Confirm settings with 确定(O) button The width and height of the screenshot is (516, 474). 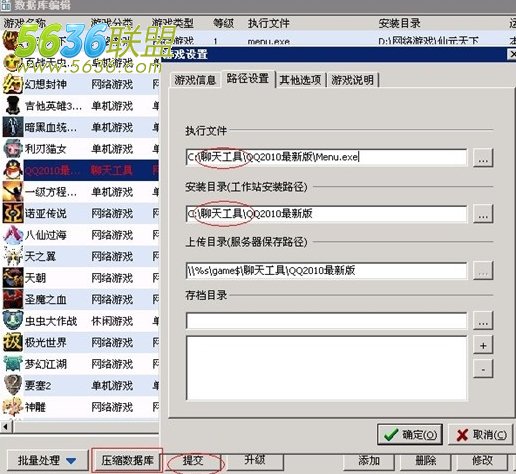point(410,434)
